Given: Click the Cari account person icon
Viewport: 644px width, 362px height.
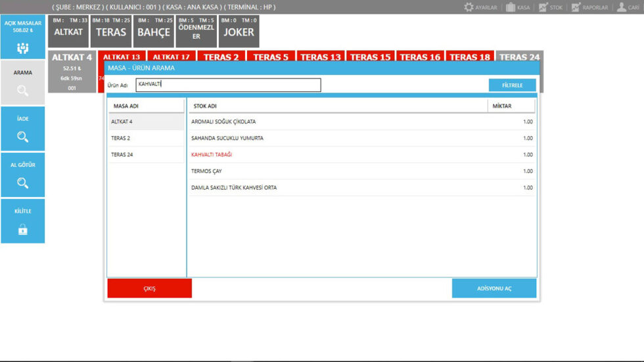Looking at the screenshot, I should 621,7.
